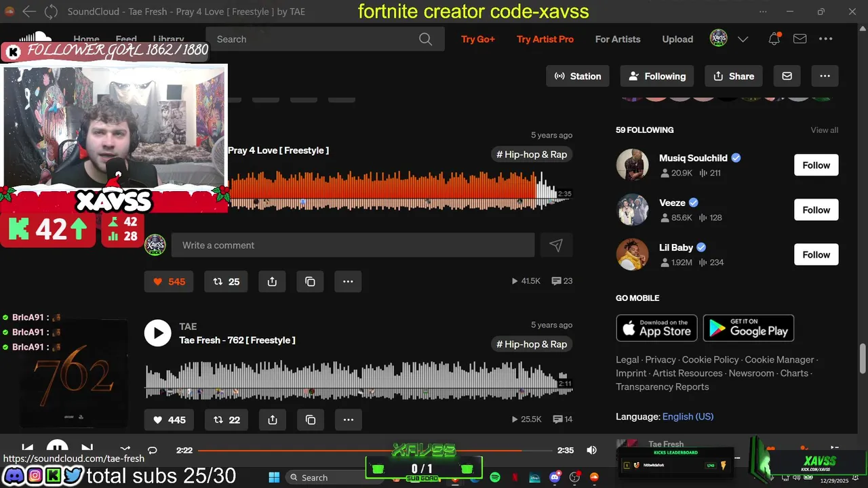Follow Musiq Soulchild
This screenshot has width=868, height=488.
pos(816,165)
